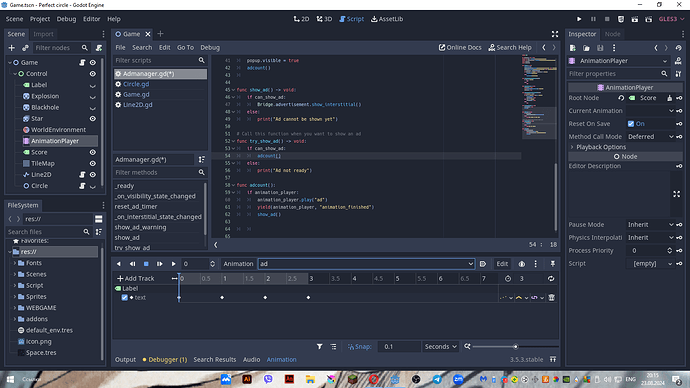Click the Add Track button
The height and width of the screenshot is (388, 690).
136,278
